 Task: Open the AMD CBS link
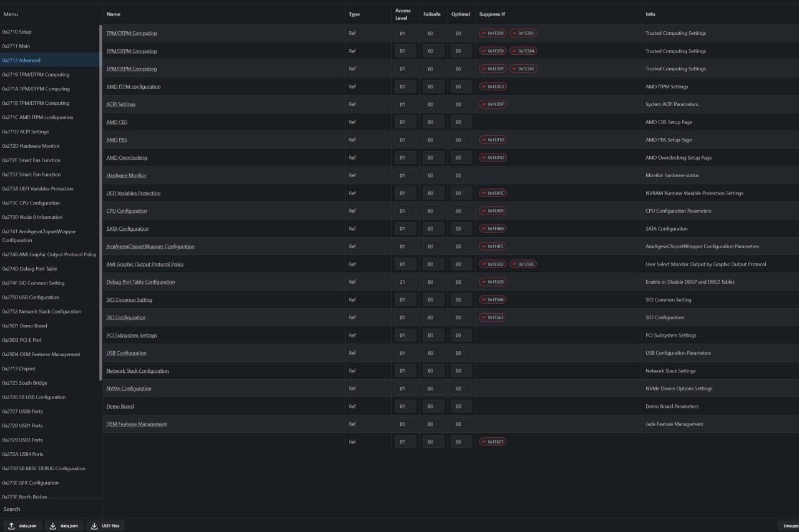coord(117,122)
